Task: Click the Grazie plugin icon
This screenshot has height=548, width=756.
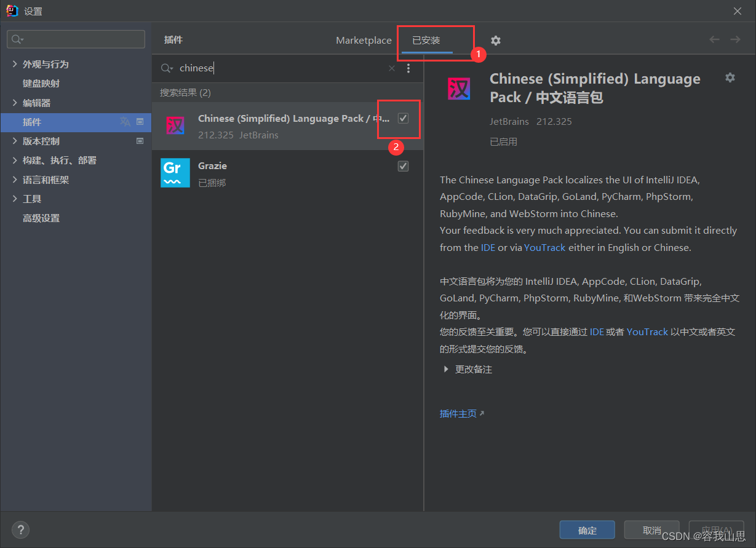Action: (175, 173)
